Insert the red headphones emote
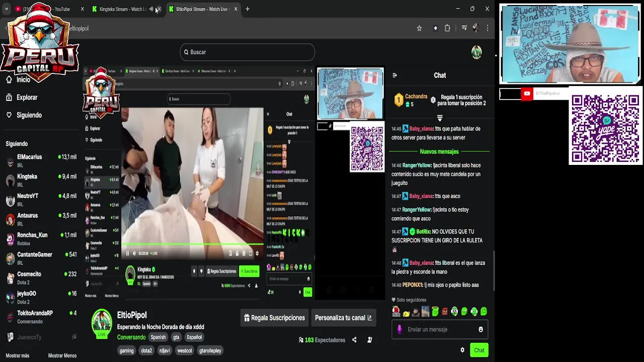This screenshot has height=362, width=644. click(x=396, y=312)
